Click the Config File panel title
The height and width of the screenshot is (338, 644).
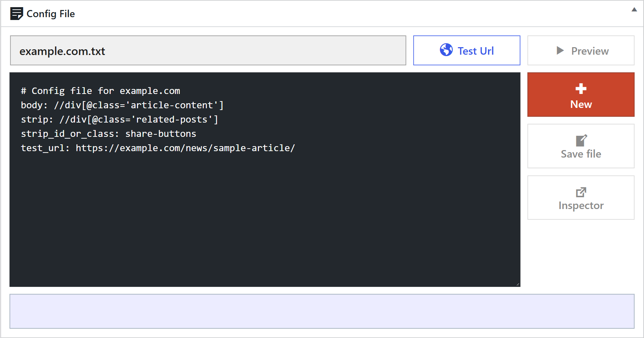pos(51,14)
